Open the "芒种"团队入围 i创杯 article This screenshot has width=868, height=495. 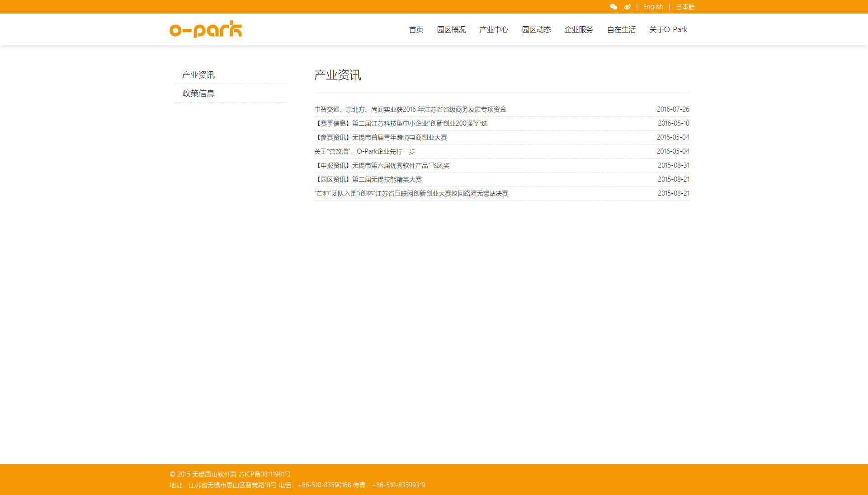click(411, 193)
